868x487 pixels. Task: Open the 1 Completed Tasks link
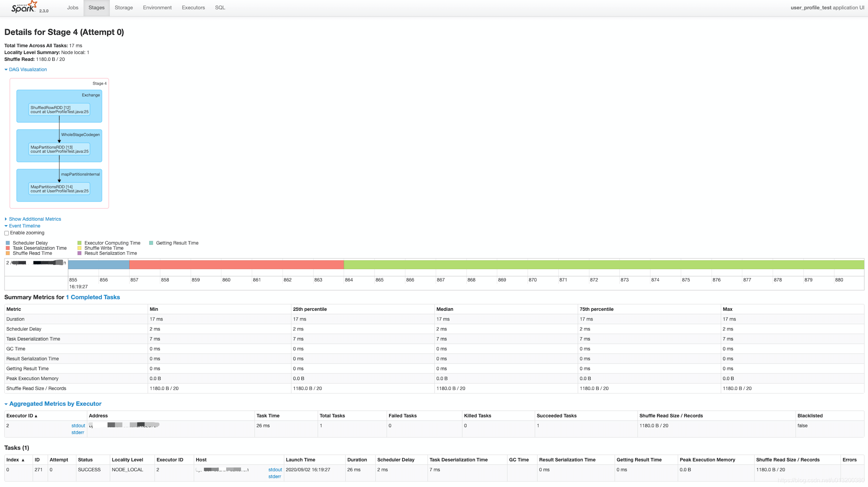point(93,297)
